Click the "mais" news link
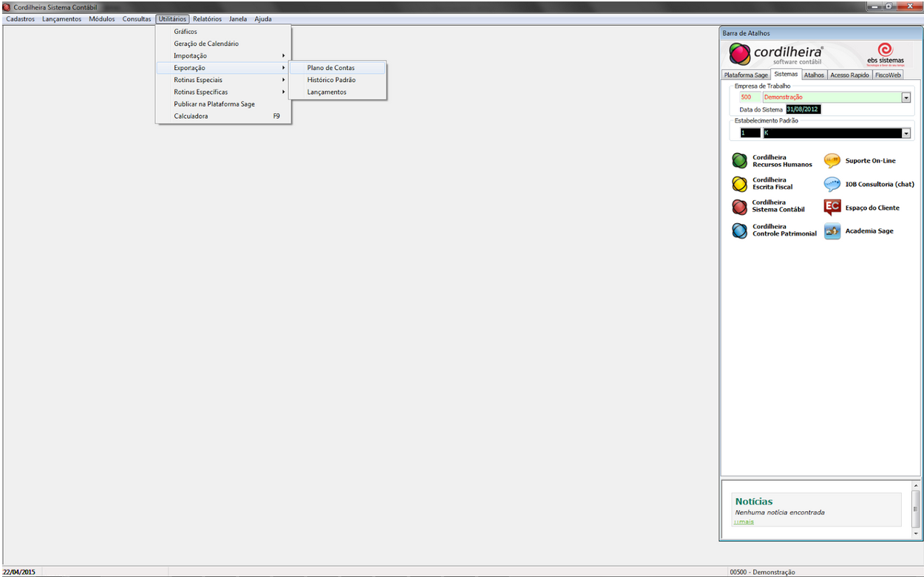The image size is (924, 577). [x=744, y=522]
